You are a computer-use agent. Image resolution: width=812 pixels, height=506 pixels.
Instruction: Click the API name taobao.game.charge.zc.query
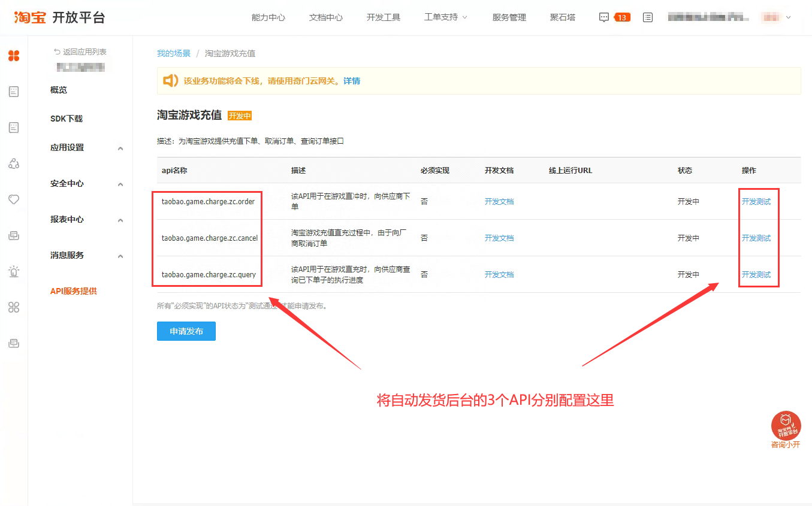tap(209, 275)
